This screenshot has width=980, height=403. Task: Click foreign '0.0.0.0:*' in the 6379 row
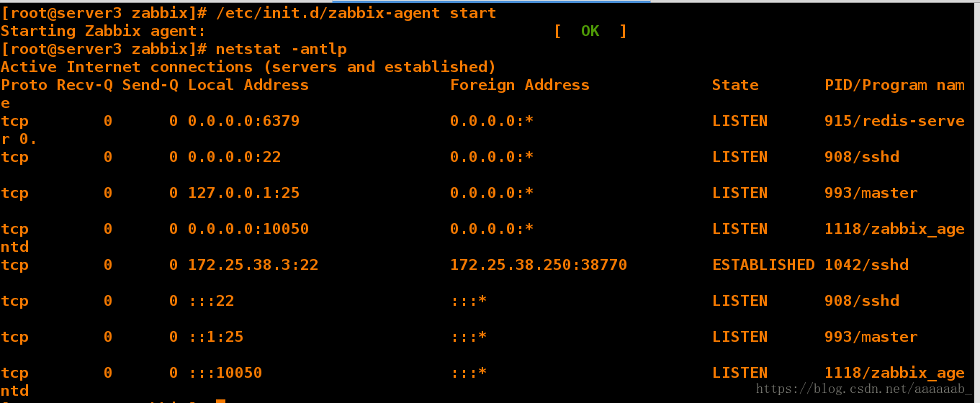[x=492, y=121]
